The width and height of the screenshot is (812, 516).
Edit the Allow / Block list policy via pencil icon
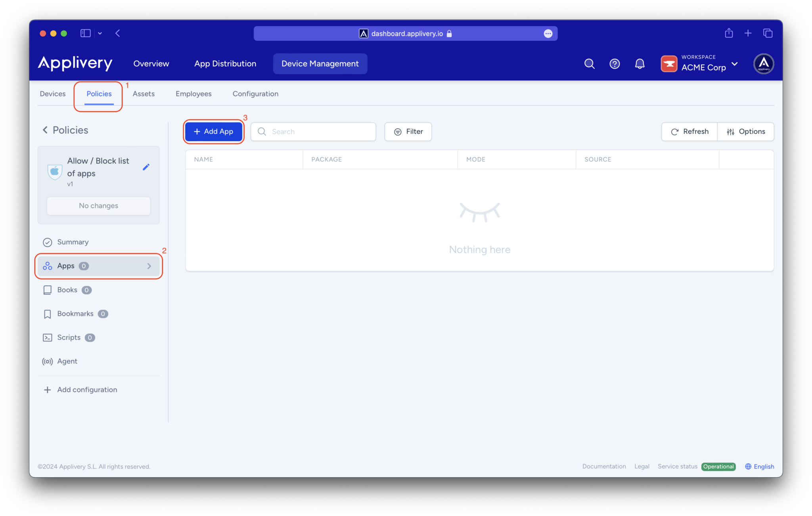[146, 167]
